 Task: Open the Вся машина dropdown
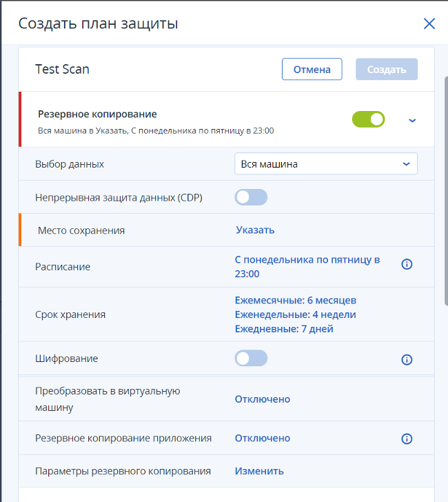325,164
